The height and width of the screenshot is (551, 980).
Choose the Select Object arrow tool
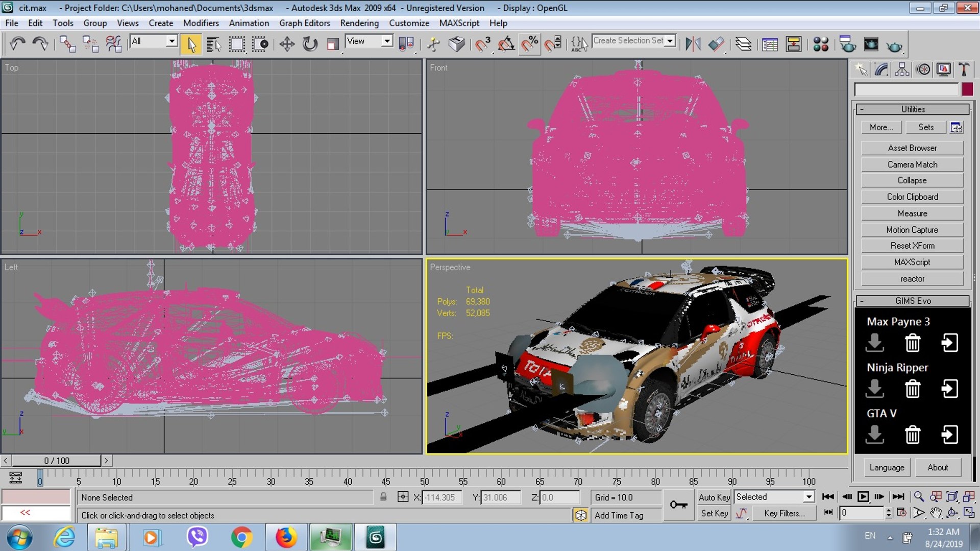pyautogui.click(x=191, y=44)
